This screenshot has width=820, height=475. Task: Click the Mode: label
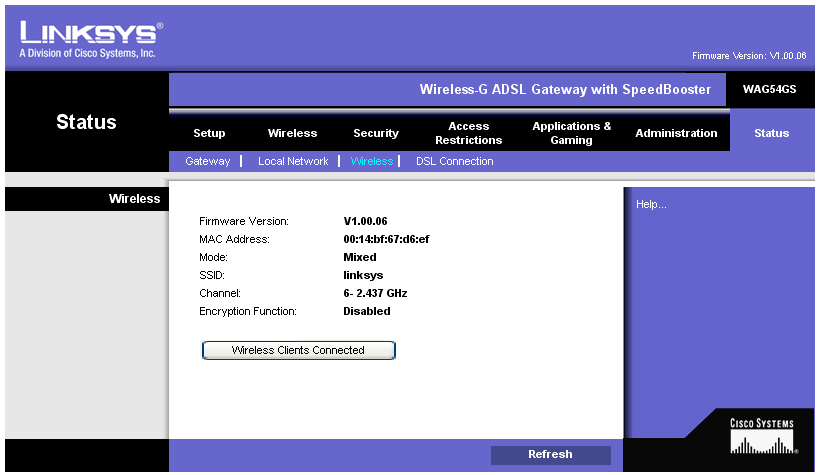point(213,257)
